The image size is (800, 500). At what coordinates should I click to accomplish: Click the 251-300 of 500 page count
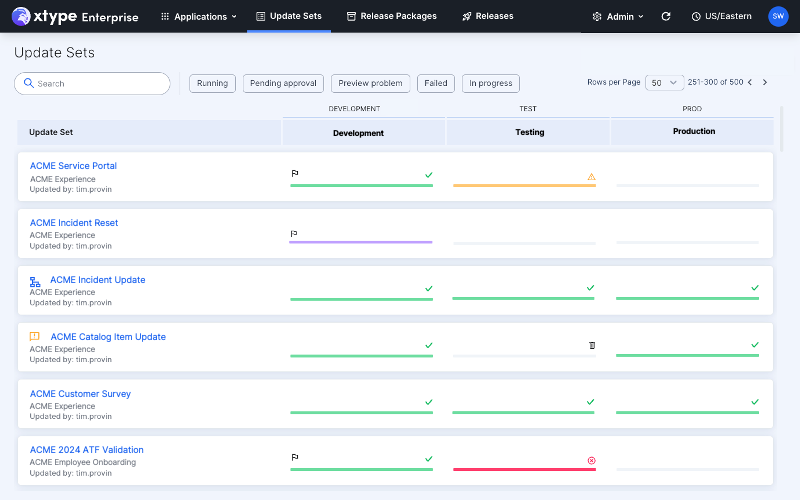pyautogui.click(x=715, y=82)
